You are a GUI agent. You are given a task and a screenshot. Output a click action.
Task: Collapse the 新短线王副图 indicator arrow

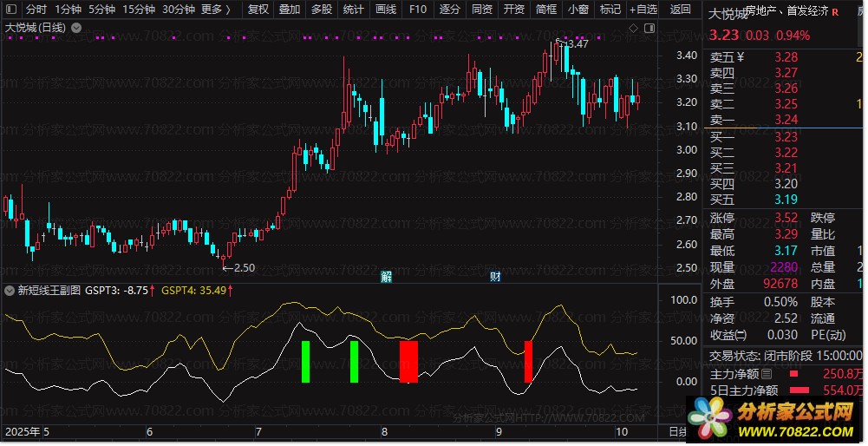coord(10,291)
